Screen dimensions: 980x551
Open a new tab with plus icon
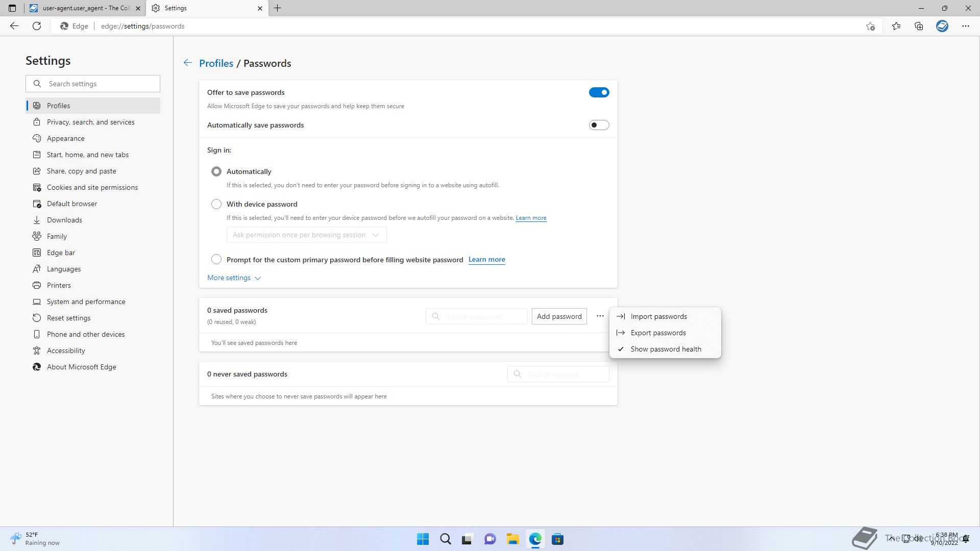click(278, 8)
